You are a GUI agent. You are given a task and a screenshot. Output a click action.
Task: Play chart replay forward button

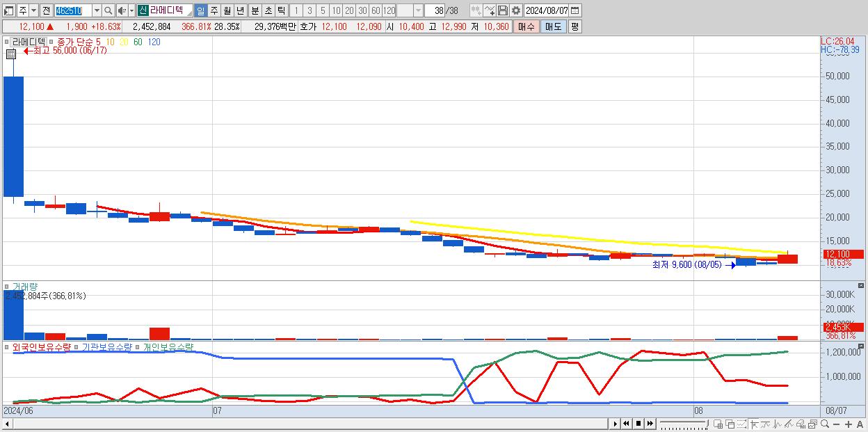[615, 424]
